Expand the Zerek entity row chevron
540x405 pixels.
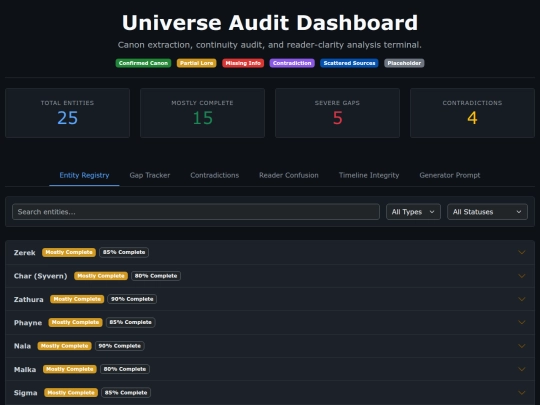522,252
